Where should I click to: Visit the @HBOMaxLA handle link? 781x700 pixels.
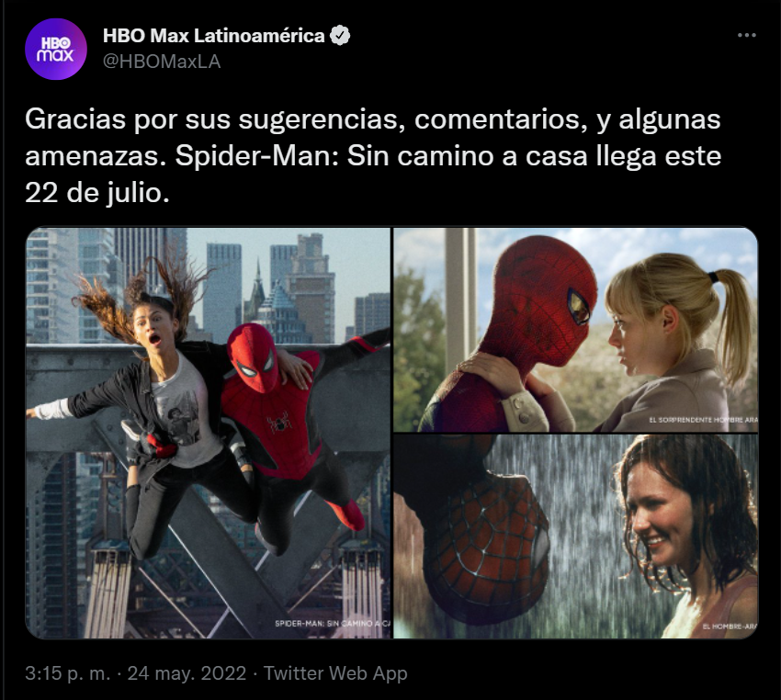(x=162, y=62)
